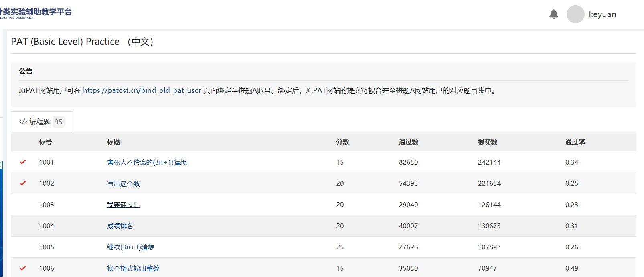Click red checkmark for problem 1001
The image size is (644, 277).
point(23,162)
